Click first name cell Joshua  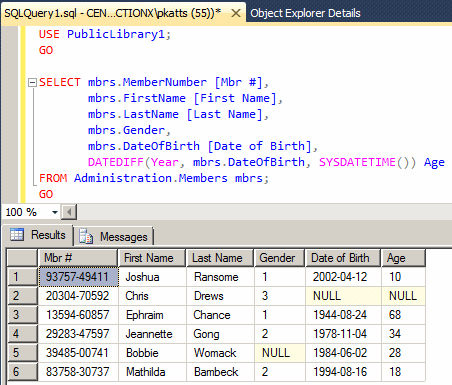[x=152, y=277]
